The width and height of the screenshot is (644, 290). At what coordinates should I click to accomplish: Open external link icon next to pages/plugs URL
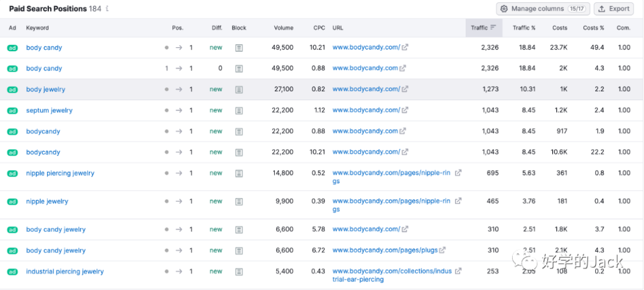point(442,250)
